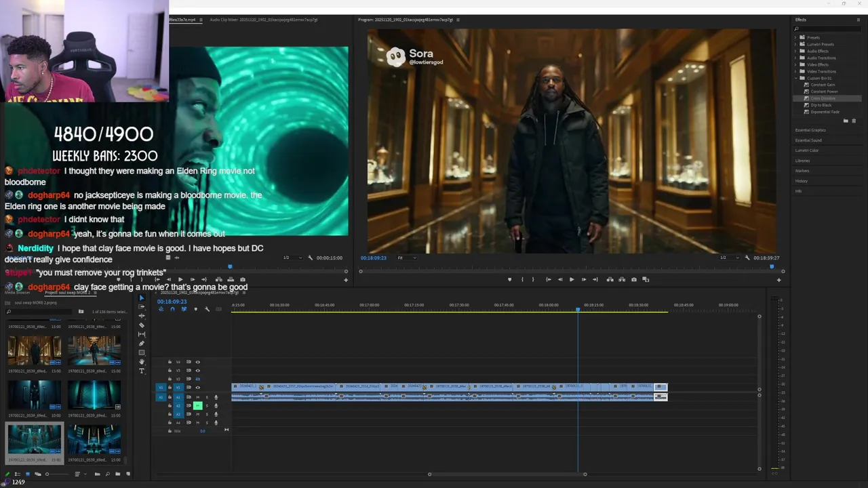Select the Razor tool

[x=142, y=325]
